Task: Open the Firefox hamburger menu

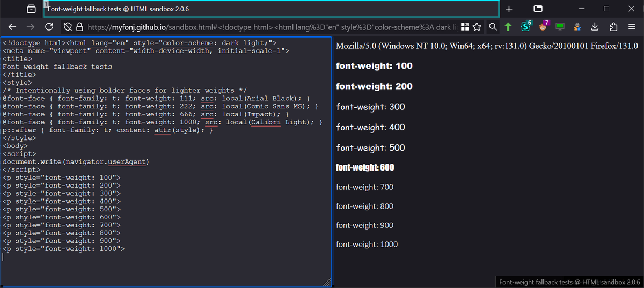Action: click(631, 27)
